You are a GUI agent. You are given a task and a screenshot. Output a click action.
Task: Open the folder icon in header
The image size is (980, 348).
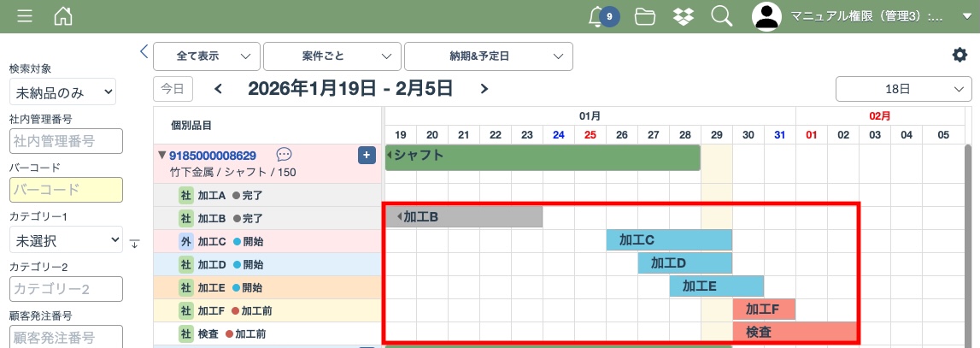[645, 16]
